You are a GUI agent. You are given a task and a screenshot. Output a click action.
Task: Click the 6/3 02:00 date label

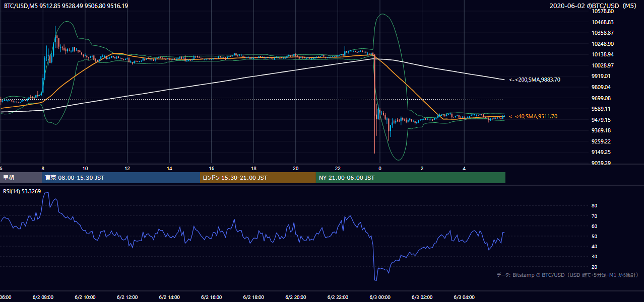(422, 297)
